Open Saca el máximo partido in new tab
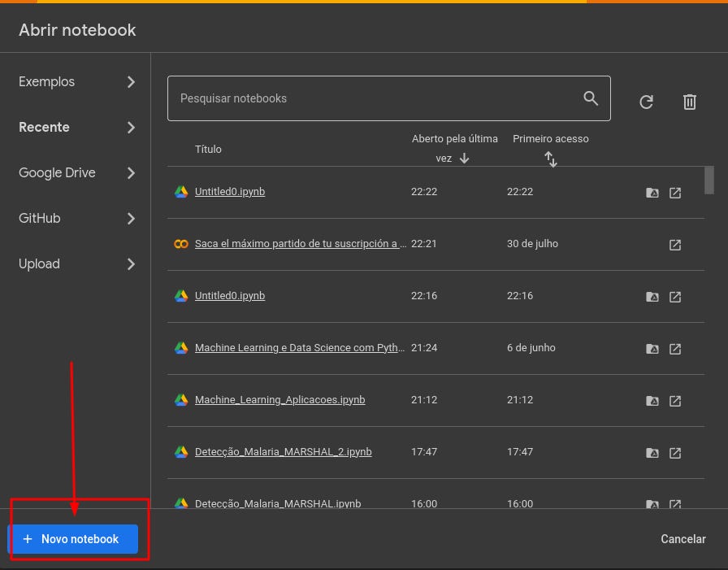Image resolution: width=728 pixels, height=570 pixels. click(675, 245)
